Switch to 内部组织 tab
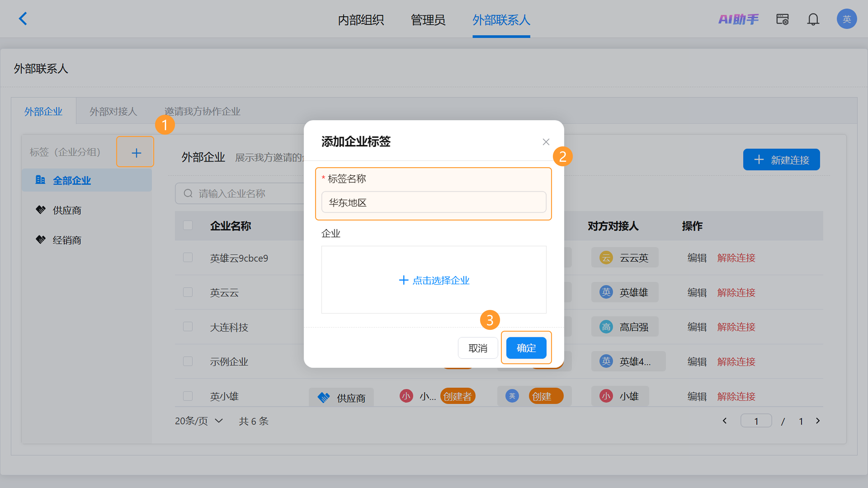 click(361, 20)
